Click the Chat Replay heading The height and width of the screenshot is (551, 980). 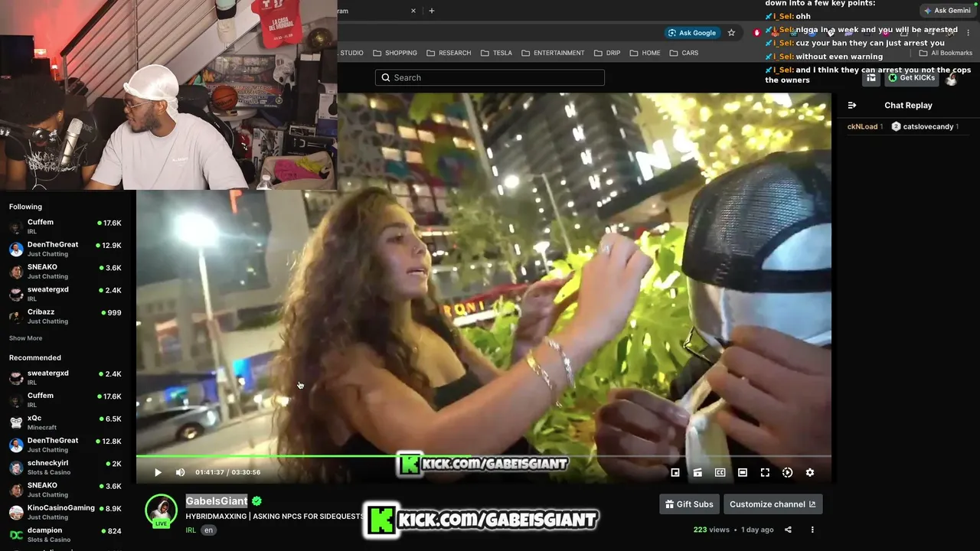tap(908, 106)
